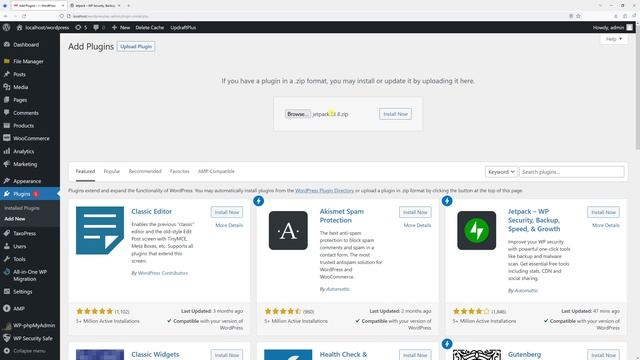Image resolution: width=640 pixels, height=360 pixels.
Task: Reload the page with browser refresh icon
Action: pos(24,16)
